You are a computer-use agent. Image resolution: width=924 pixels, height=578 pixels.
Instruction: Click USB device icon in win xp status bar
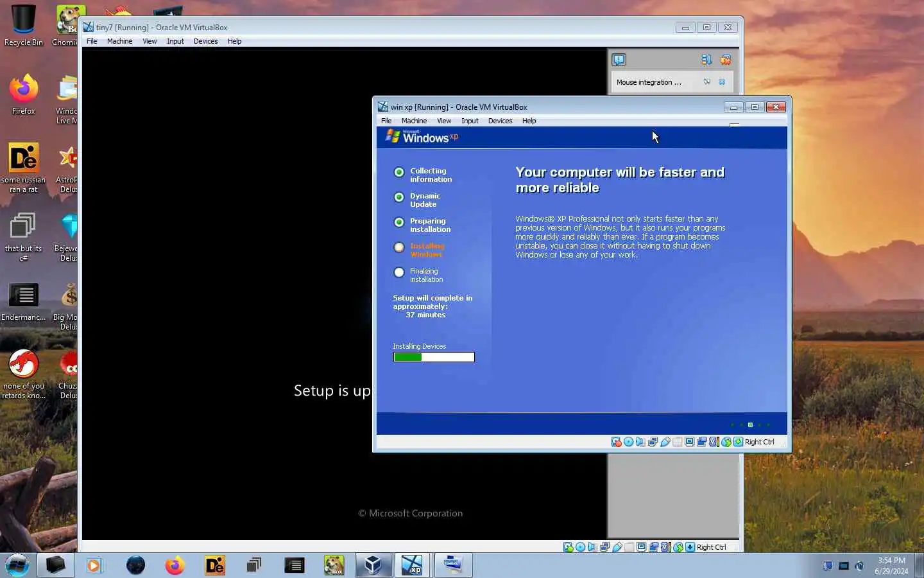pyautogui.click(x=665, y=442)
